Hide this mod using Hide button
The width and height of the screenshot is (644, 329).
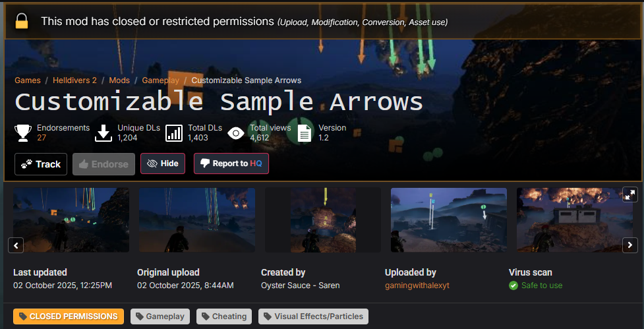tap(163, 164)
